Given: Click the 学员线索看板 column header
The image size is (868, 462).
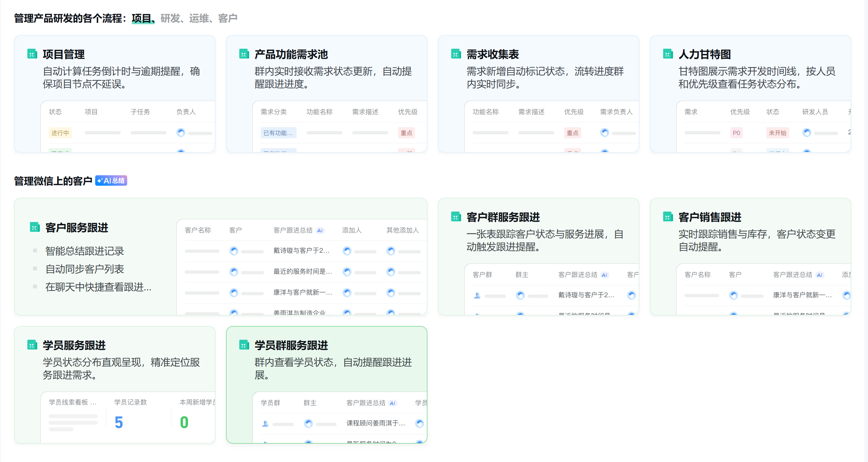Looking at the screenshot, I should 73,402.
